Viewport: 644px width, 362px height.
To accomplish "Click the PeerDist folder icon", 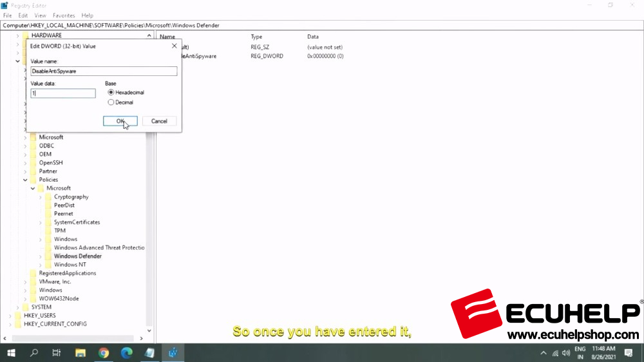I will (48, 205).
